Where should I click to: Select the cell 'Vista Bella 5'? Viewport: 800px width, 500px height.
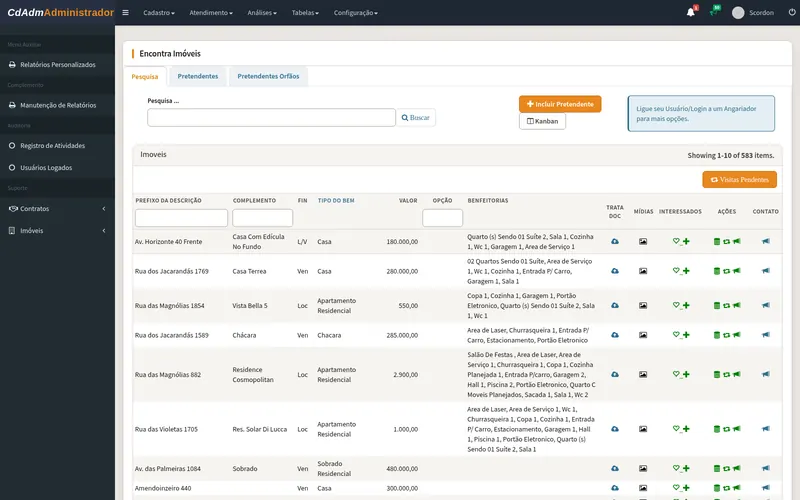pos(249,306)
